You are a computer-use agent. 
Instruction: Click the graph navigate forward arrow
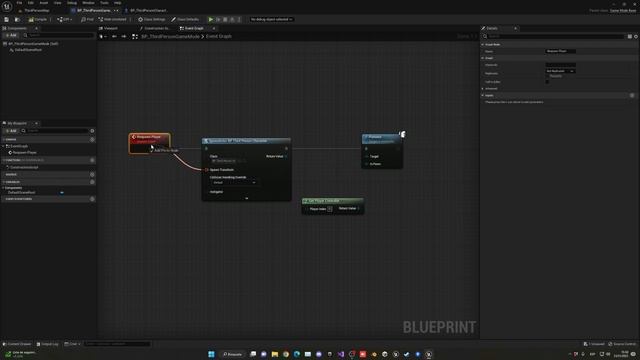(124, 36)
